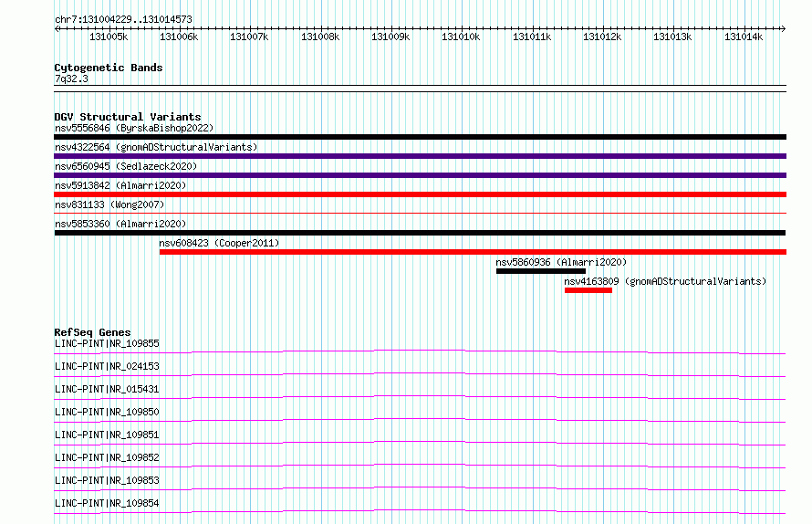Open the nsv5853360 (Almarri2020) label
The image size is (812, 524).
120,224
